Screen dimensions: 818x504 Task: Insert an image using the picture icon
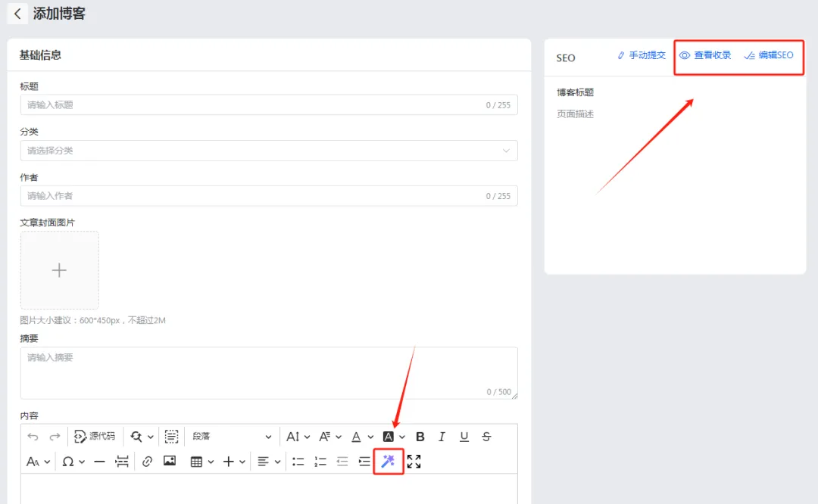(x=169, y=462)
